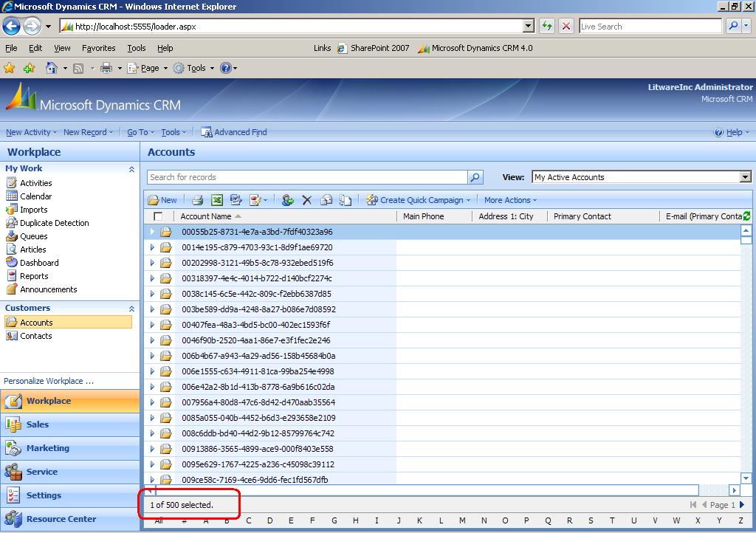756x533 pixels.
Task: Select account 003be589-dd9a-4248-8a27-b086e7d08592
Action: click(x=258, y=309)
